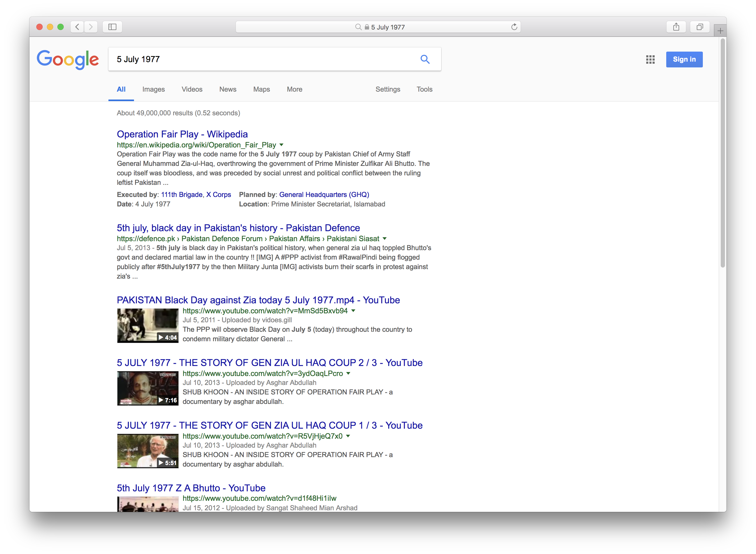
Task: Click the address bar search icon
Action: [x=358, y=27]
